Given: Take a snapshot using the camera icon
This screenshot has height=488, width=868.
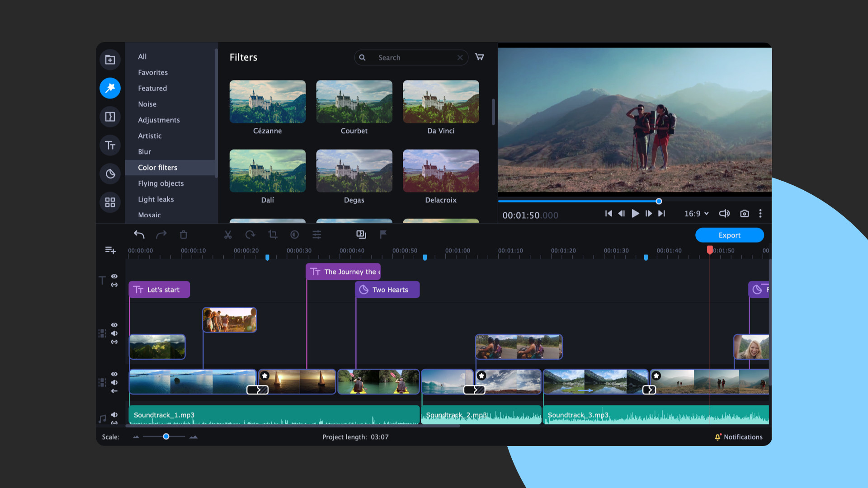Looking at the screenshot, I should [744, 213].
